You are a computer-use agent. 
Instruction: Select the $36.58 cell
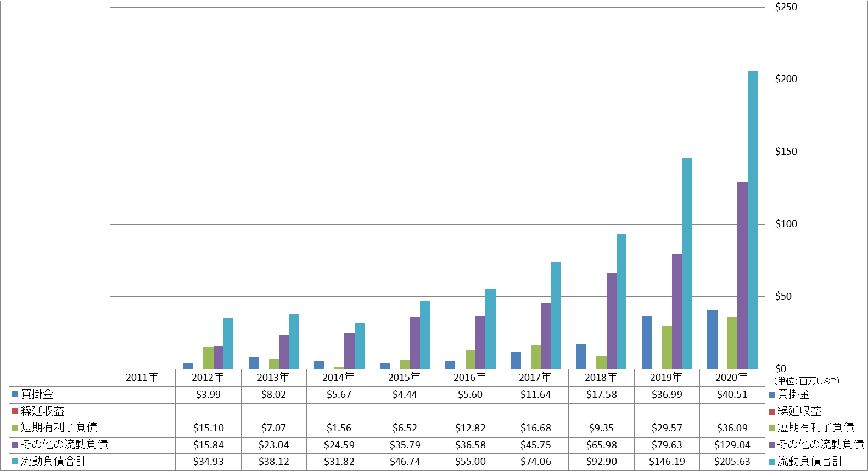470,445
